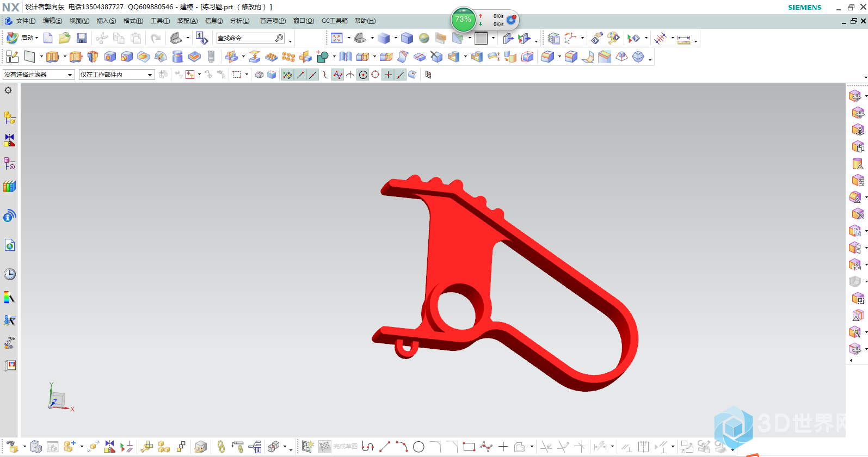The width and height of the screenshot is (868, 457).
Task: Click the Fit view icon
Action: coord(337,38)
